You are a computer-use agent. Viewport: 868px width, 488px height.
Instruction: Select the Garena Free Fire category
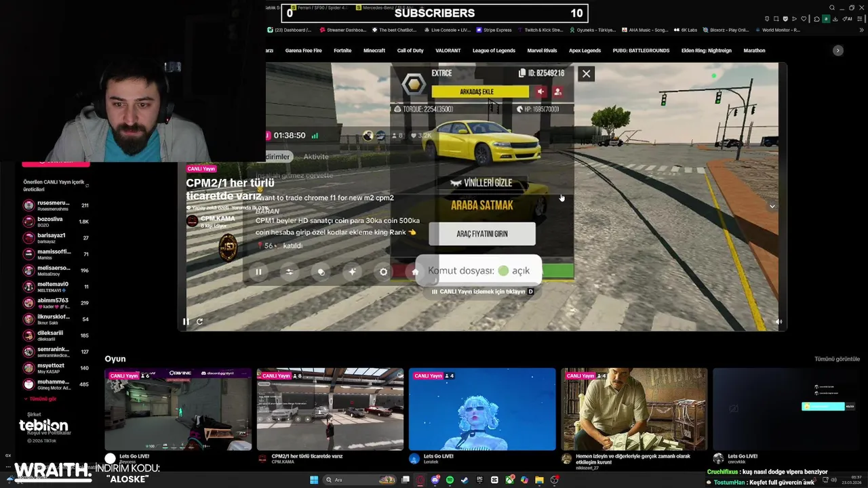click(303, 51)
